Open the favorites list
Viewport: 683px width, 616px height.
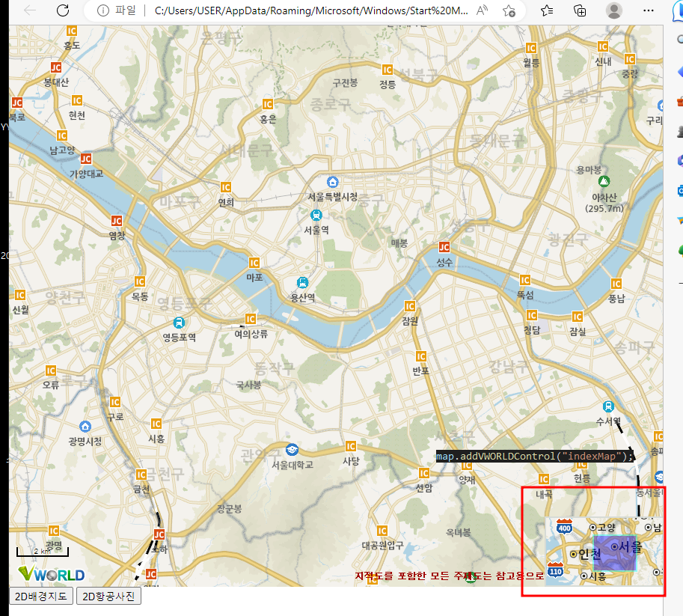(x=547, y=10)
